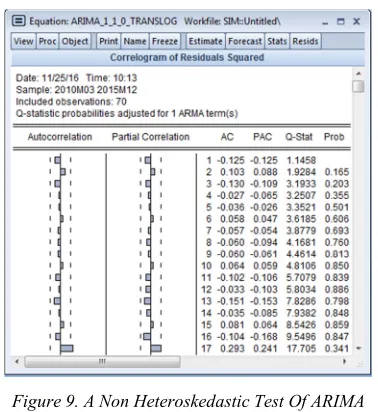Click Q-Stat value 1.1458
The width and height of the screenshot is (378, 412).
301,160
